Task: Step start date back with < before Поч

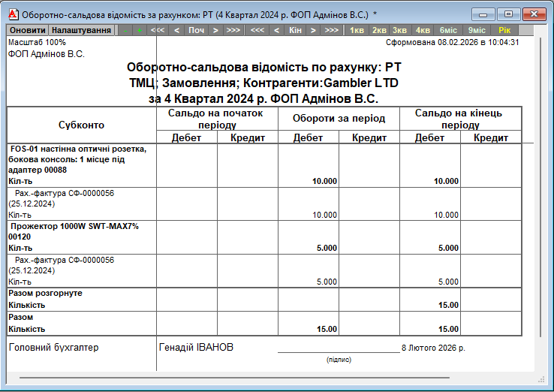Action: click(177, 30)
